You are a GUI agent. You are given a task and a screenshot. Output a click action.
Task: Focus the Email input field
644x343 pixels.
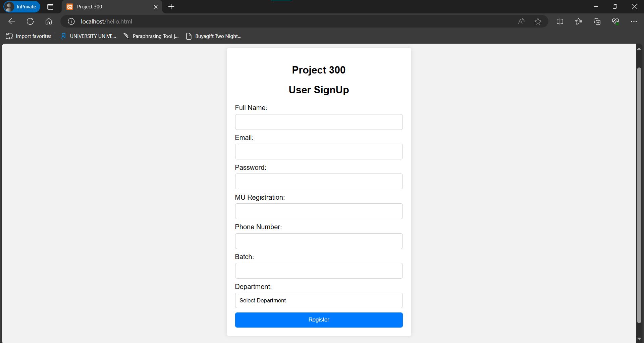[319, 152]
